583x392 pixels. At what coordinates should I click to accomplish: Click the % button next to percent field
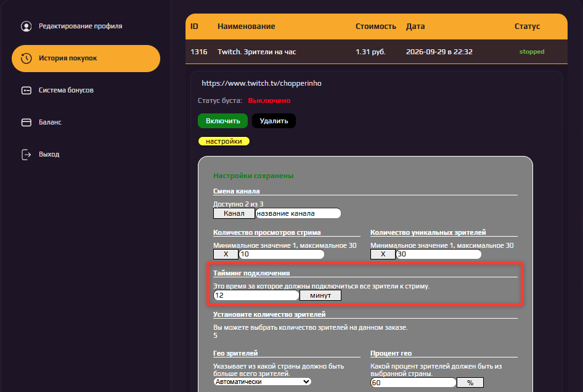[470, 383]
